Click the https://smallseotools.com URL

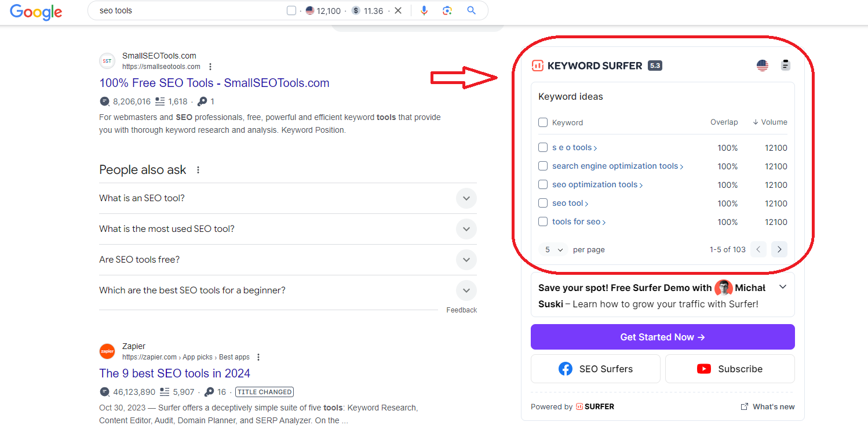(161, 67)
